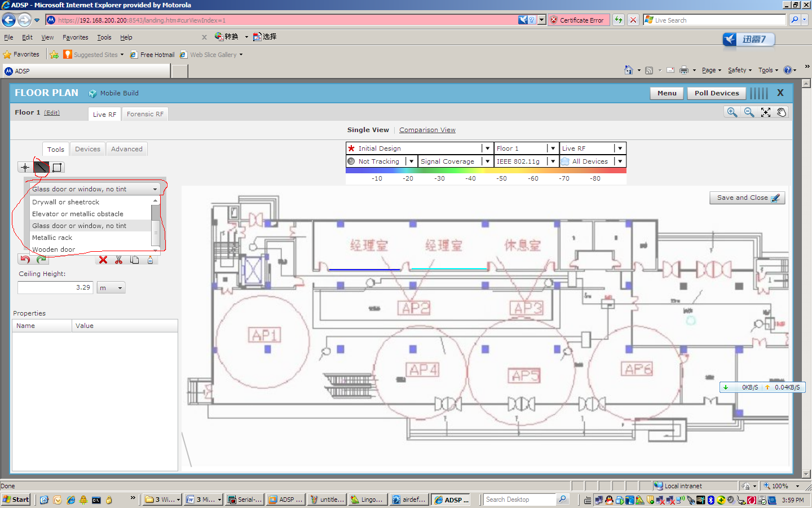This screenshot has height=508, width=812.
Task: Select the crosshair point tool
Action: pos(25,167)
